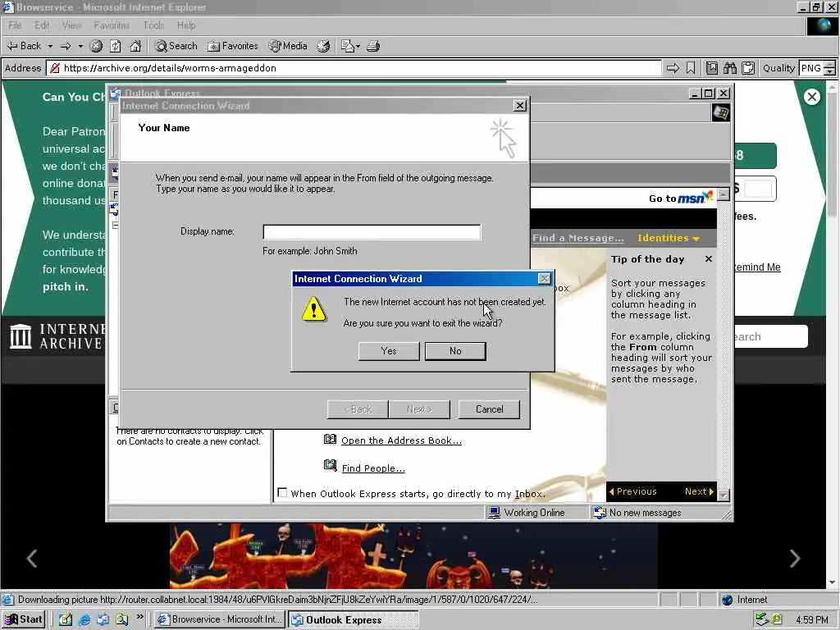
Task: Open the View menu
Action: [71, 25]
